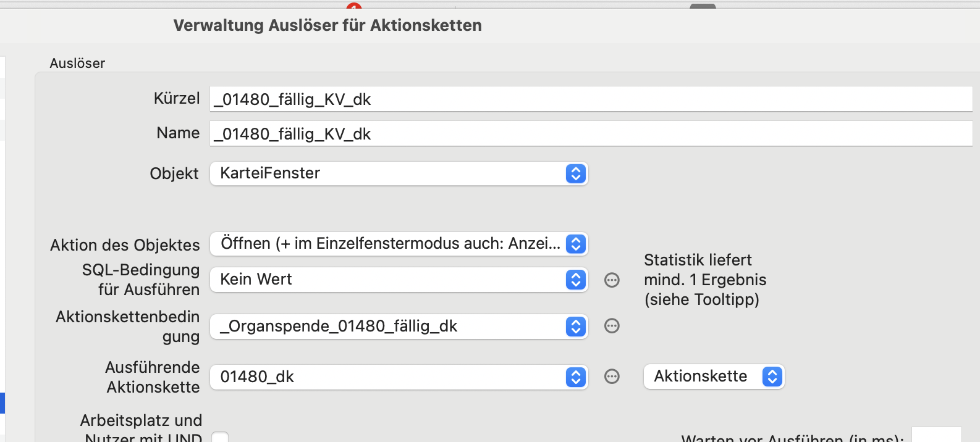
Task: Click the Auslöser group label
Action: click(77, 63)
